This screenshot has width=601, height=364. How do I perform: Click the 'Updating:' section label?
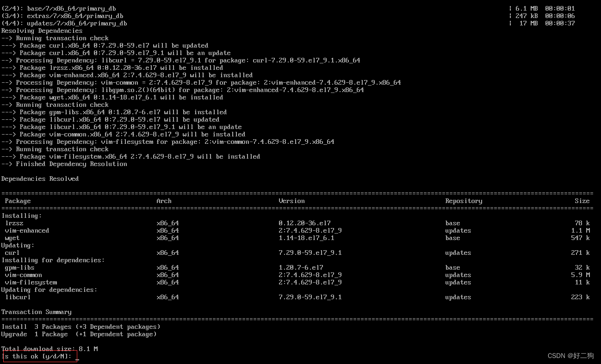[x=18, y=246]
